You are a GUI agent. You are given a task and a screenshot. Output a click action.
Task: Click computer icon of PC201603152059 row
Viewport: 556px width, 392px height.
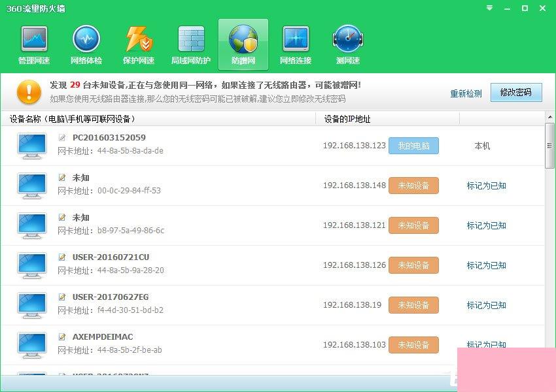tap(32, 146)
